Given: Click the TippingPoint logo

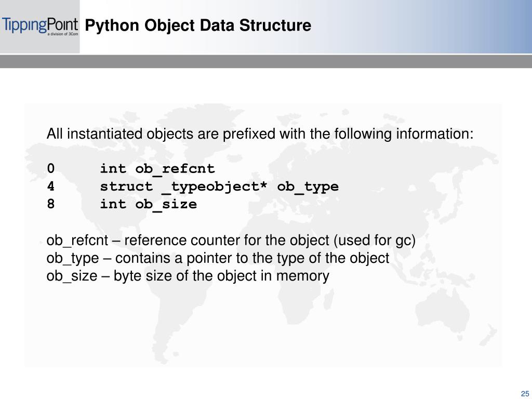Looking at the screenshot, I should (40, 26).
